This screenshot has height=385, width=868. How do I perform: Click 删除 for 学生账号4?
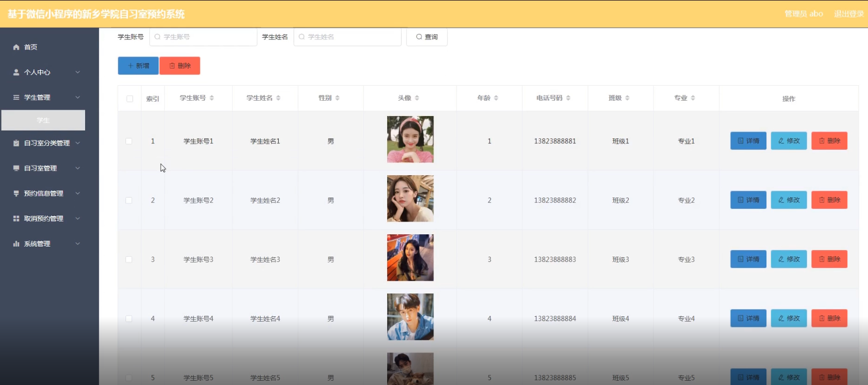pyautogui.click(x=829, y=318)
